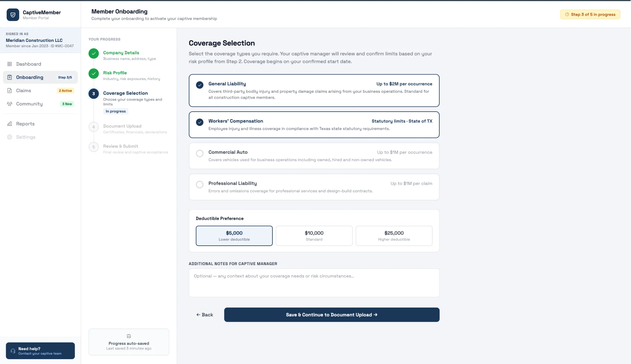The image size is (631, 364).
Task: Click the 2 Active claims badge
Action: coord(66,91)
